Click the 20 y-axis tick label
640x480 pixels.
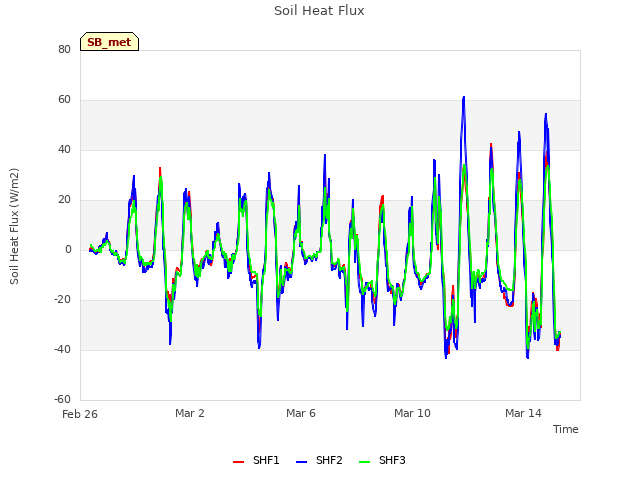64,200
